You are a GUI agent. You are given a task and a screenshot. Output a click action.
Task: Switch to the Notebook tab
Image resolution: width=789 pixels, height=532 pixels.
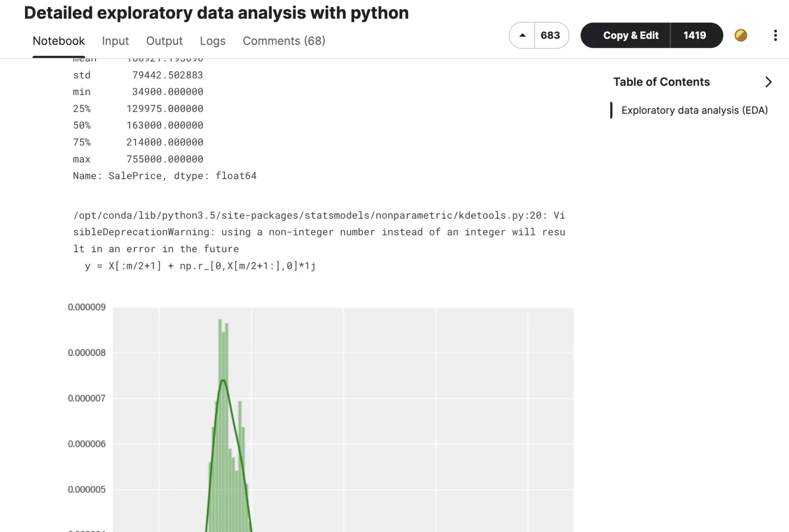[x=58, y=41]
